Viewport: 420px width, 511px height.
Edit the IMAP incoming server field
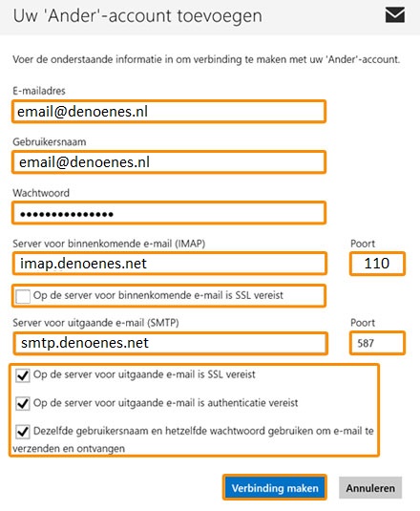tap(170, 264)
